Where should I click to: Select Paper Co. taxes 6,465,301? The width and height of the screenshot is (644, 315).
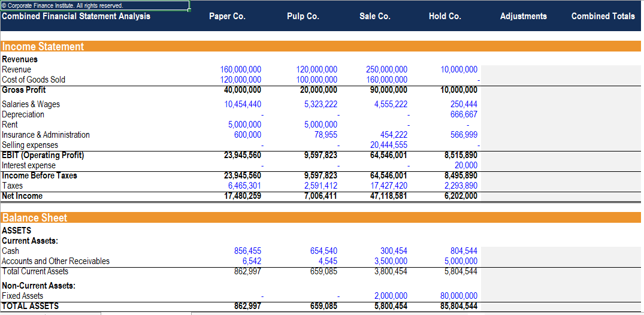tap(245, 186)
